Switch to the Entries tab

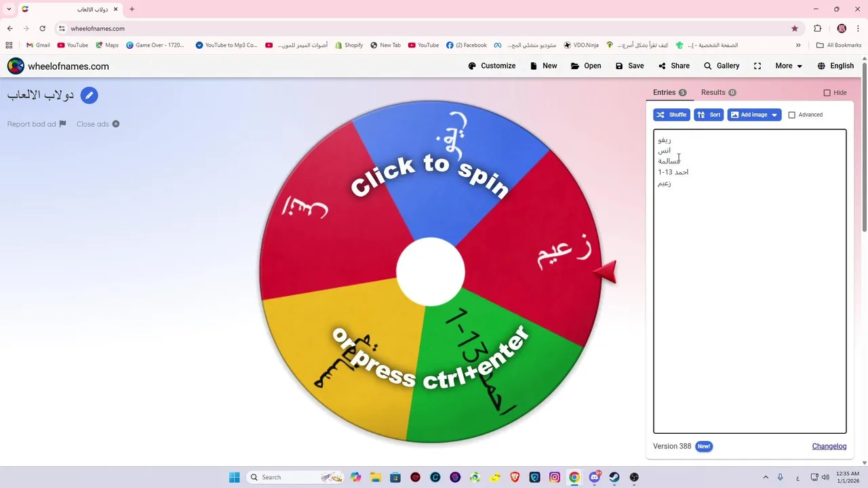[669, 92]
